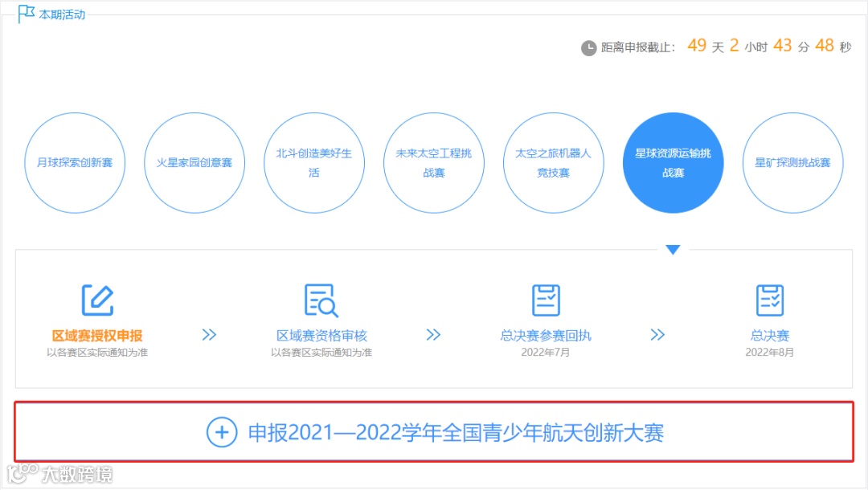Open the 总决赛参赛回执 step
The image size is (868, 490).
tap(546, 336)
